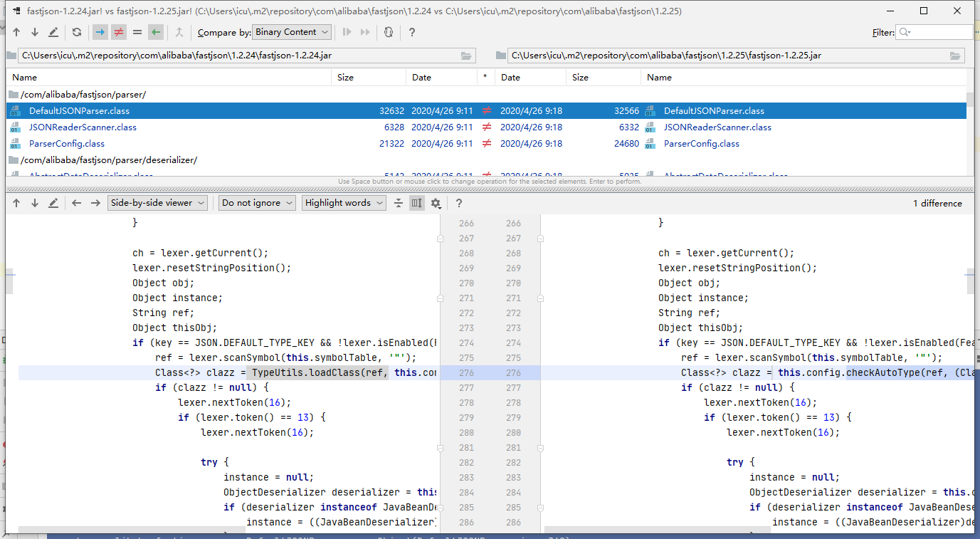Toggle show new files on left filter
Viewport: 980px width, 539px height.
[x=100, y=32]
